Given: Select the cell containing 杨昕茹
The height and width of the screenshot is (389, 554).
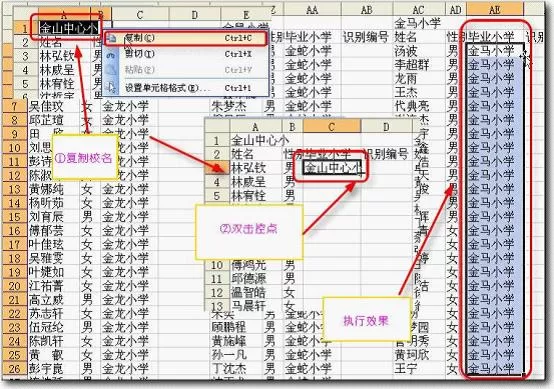Looking at the screenshot, I should tap(53, 203).
